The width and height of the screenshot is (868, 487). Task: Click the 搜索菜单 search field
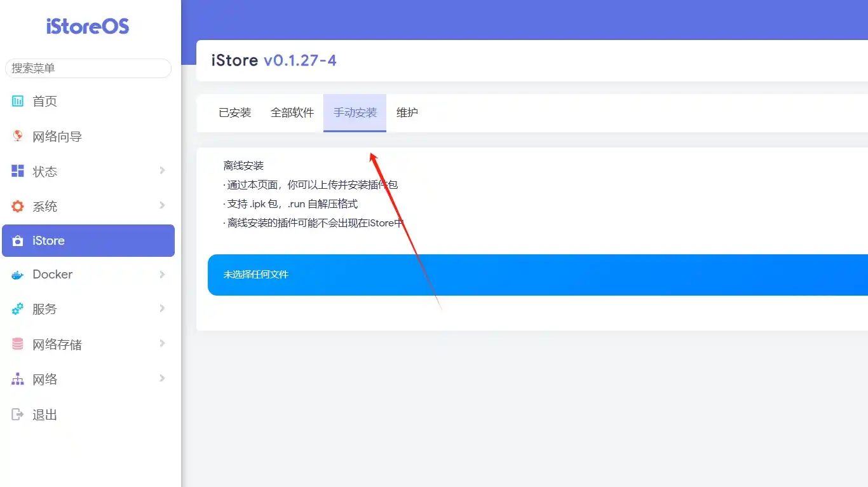(88, 68)
